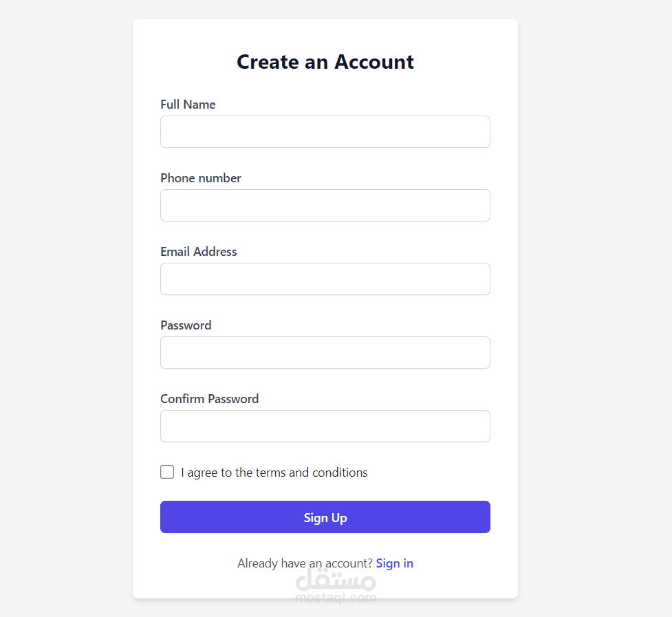The width and height of the screenshot is (672, 617).
Task: Click the Arabic mostaql watermark logo
Action: [x=336, y=580]
